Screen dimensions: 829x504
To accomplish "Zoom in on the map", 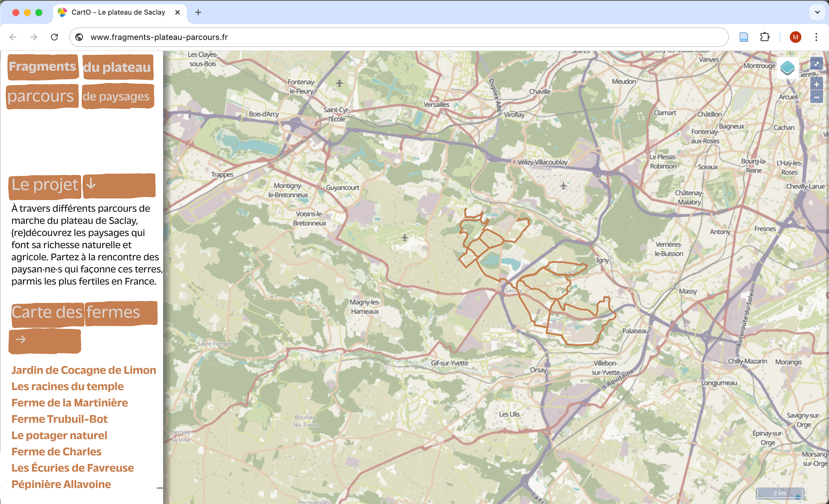I will coord(816,84).
